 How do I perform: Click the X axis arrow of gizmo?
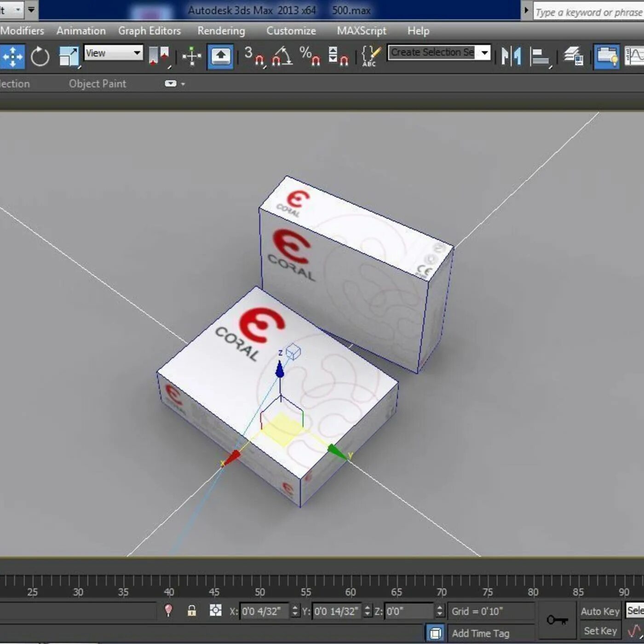232,457
